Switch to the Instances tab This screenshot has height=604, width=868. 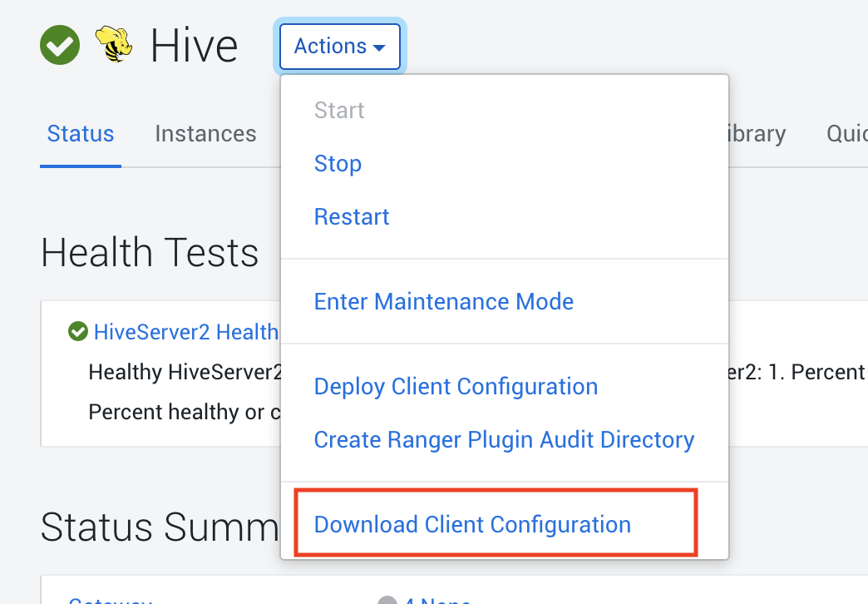pyautogui.click(x=205, y=134)
